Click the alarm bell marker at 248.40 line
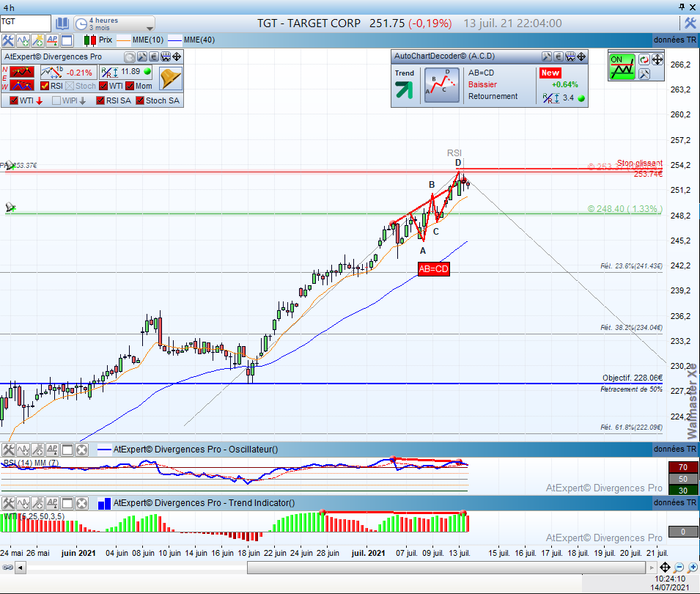Image resolution: width=700 pixels, height=594 pixels. pyautogui.click(x=10, y=208)
